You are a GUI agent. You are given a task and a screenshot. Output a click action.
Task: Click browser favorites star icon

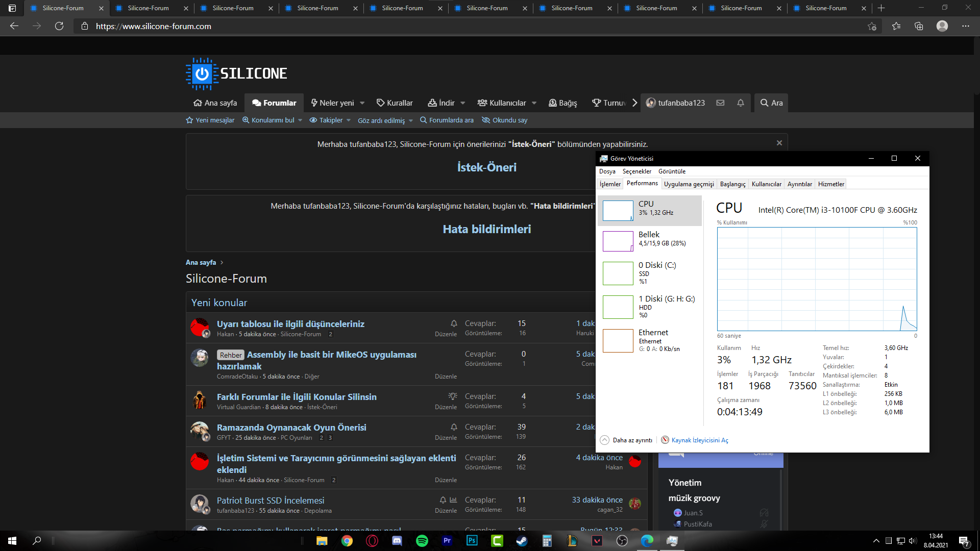pos(896,26)
